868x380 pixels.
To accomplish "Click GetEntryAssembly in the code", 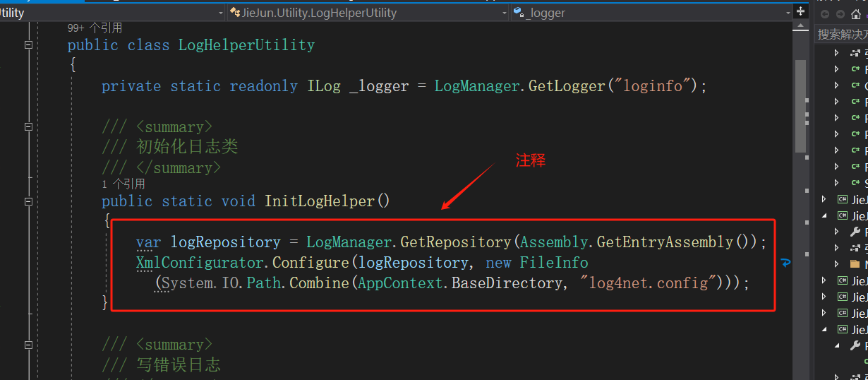I will tap(665, 242).
